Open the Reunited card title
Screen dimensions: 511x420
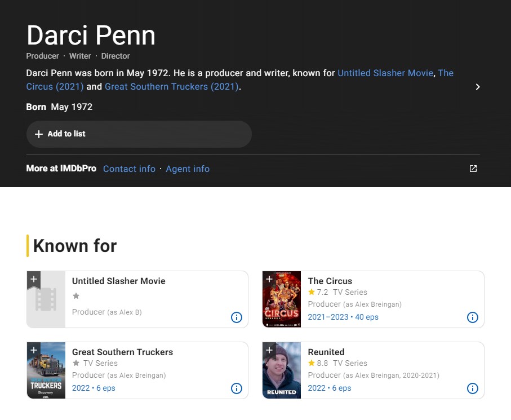326,352
